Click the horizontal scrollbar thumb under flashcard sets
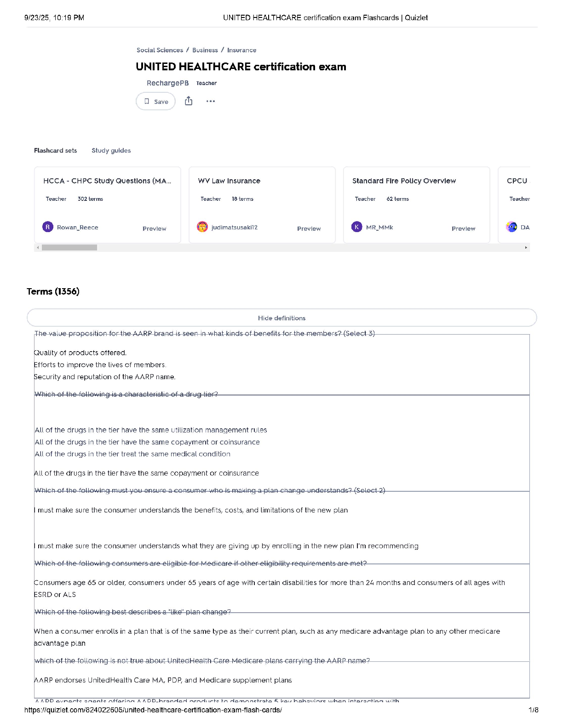The width and height of the screenshot is (563, 728). [69, 248]
